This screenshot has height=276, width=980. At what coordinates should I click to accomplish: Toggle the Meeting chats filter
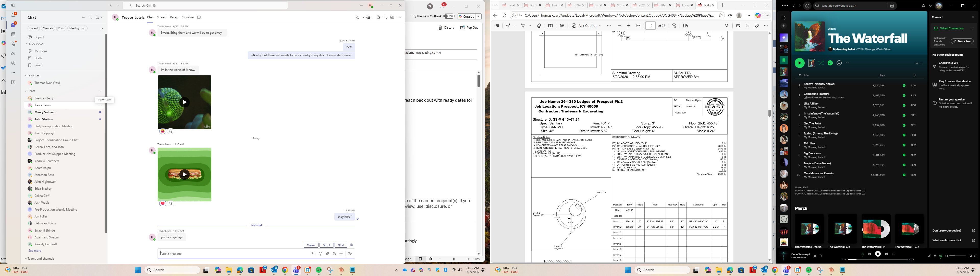tap(77, 28)
